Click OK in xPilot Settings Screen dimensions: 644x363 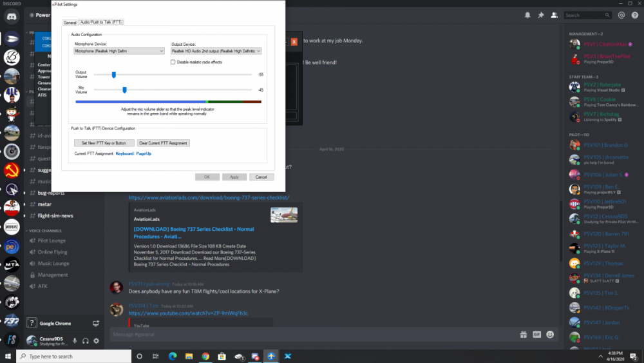point(207,177)
